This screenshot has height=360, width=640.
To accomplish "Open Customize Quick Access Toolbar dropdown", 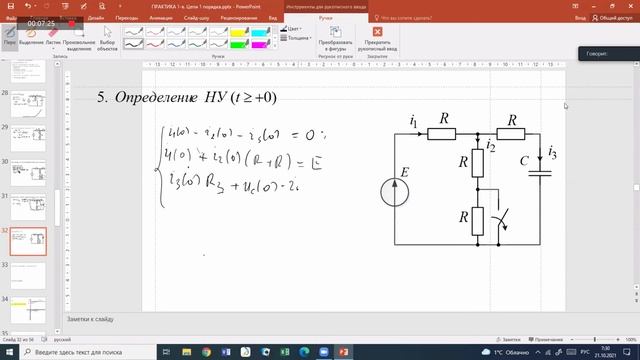I will 120,6.
